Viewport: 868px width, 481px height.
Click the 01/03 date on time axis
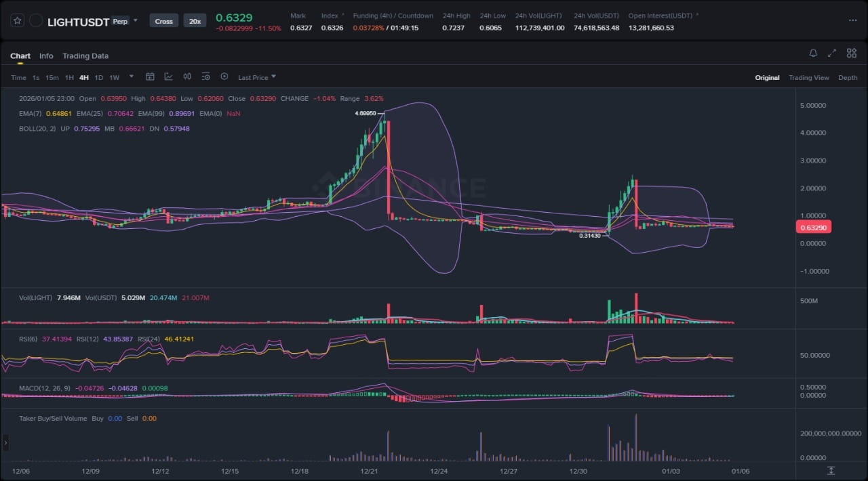(671, 471)
